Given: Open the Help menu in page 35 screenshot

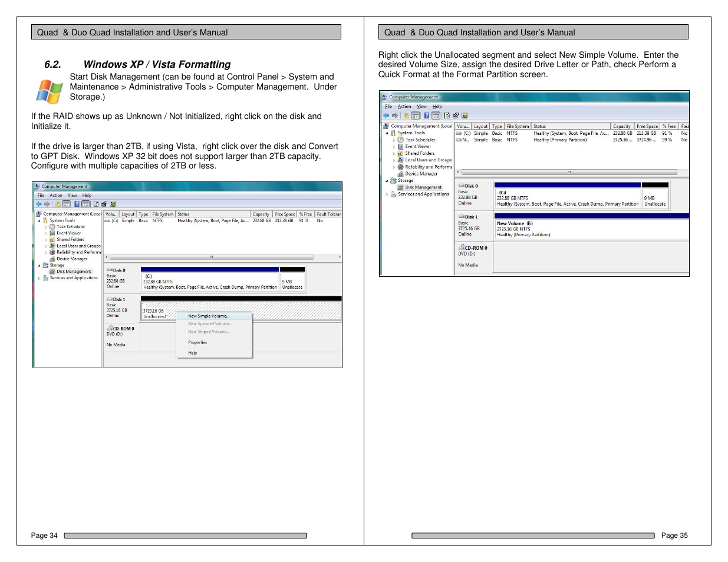Looking at the screenshot, I should click(437, 107).
